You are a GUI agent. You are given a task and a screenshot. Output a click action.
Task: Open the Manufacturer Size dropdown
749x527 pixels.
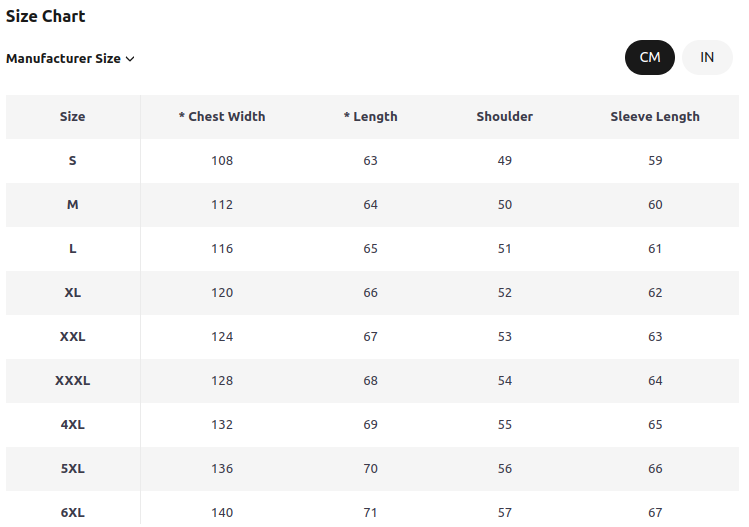pos(70,58)
